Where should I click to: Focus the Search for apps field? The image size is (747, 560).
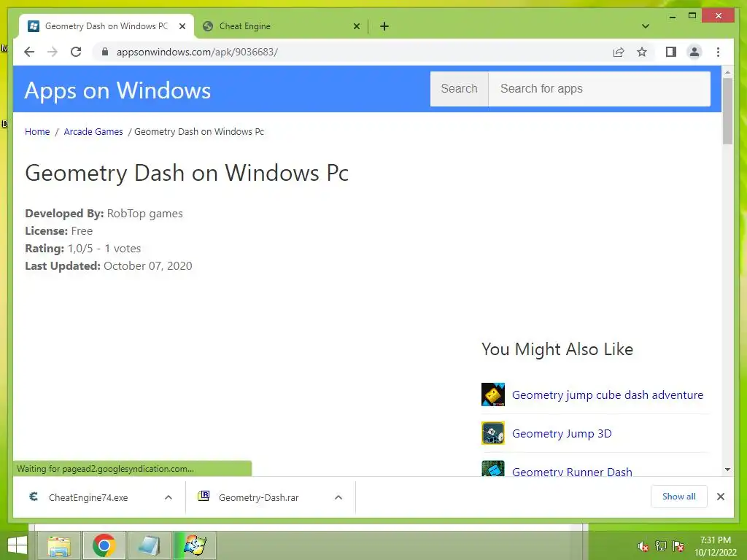(600, 88)
